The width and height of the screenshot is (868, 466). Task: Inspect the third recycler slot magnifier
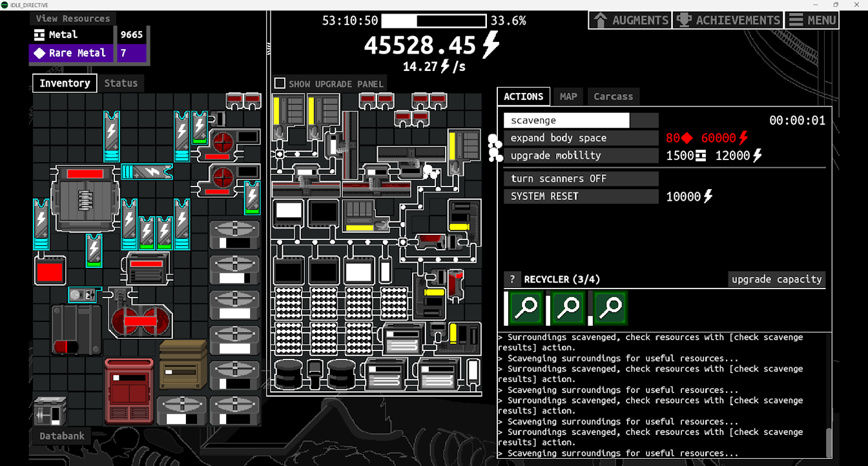[610, 308]
